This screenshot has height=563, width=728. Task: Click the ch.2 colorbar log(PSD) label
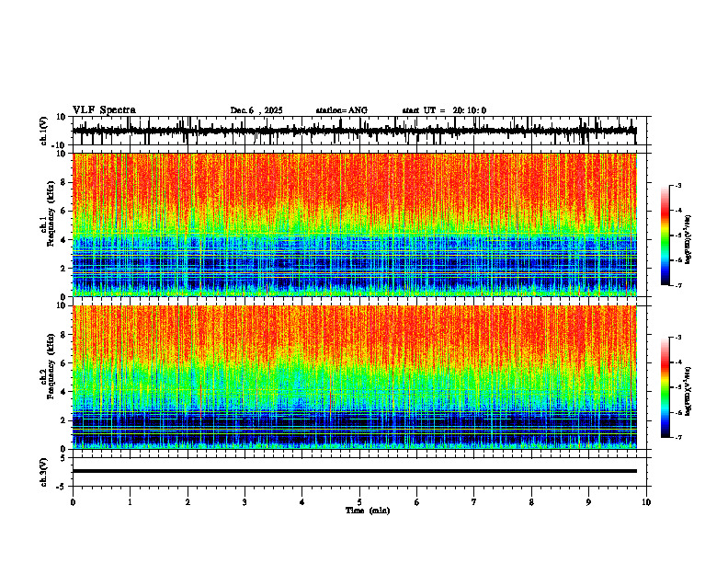click(688, 391)
